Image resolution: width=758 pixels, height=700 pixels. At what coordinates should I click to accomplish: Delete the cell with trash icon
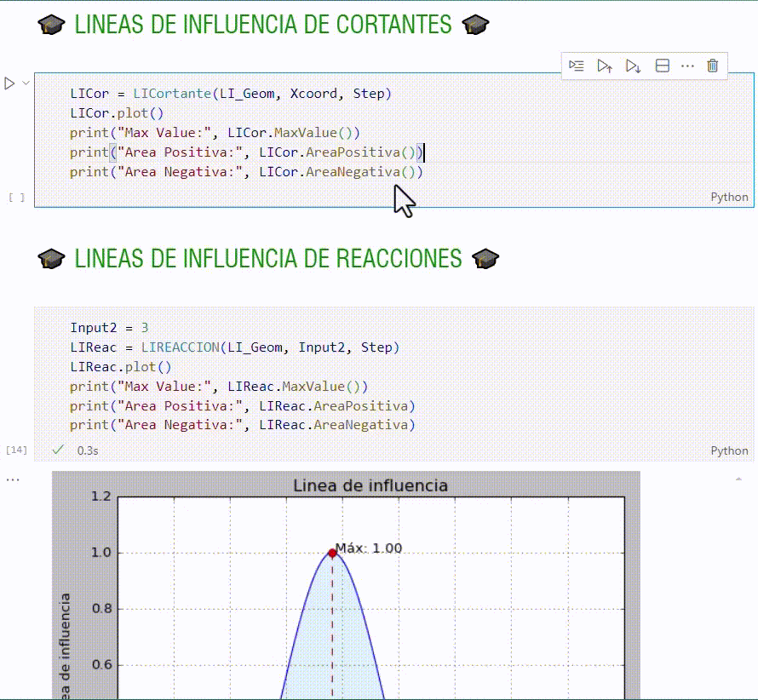pos(713,66)
